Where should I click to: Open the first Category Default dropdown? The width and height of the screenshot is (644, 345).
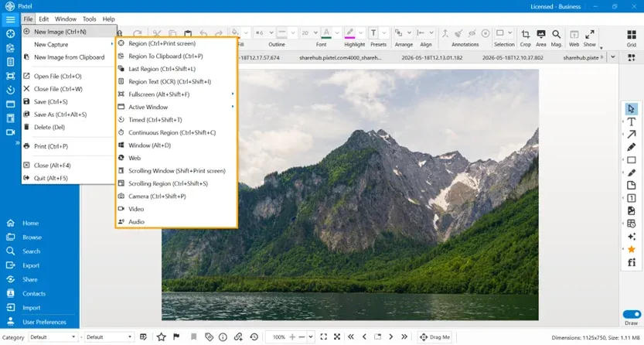(53, 337)
